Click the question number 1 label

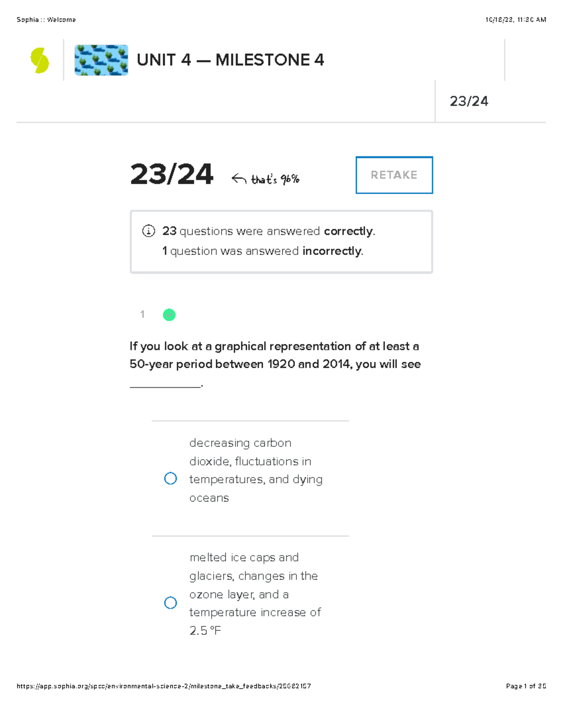[x=142, y=315]
